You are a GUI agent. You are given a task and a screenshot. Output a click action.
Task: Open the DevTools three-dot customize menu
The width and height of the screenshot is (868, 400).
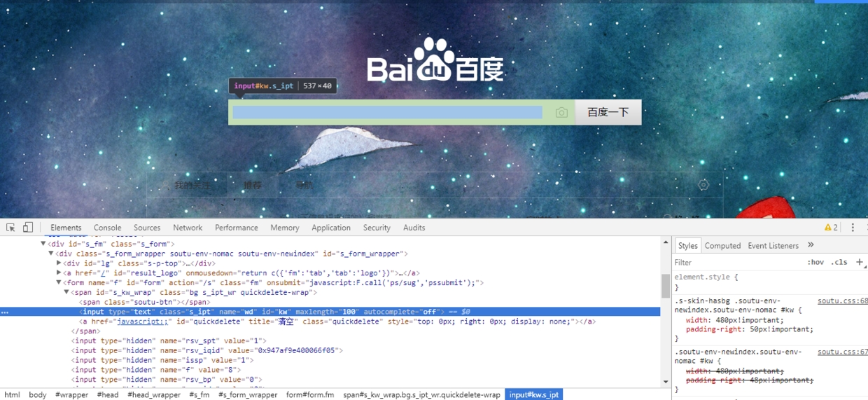pos(853,228)
